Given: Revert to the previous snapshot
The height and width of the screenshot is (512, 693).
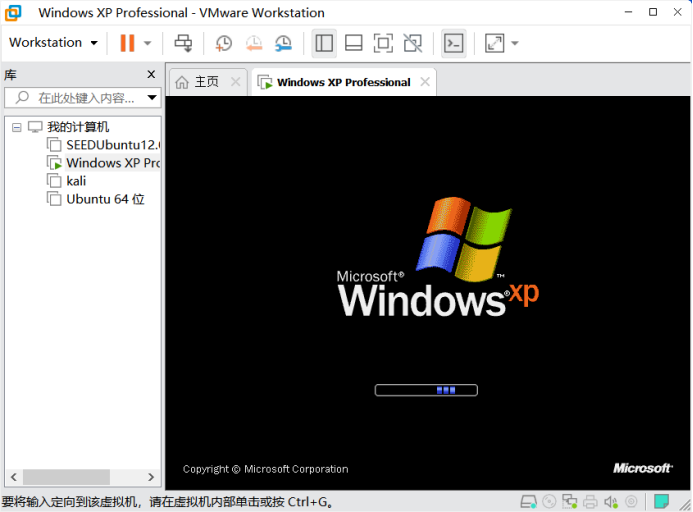Looking at the screenshot, I should click(x=254, y=43).
